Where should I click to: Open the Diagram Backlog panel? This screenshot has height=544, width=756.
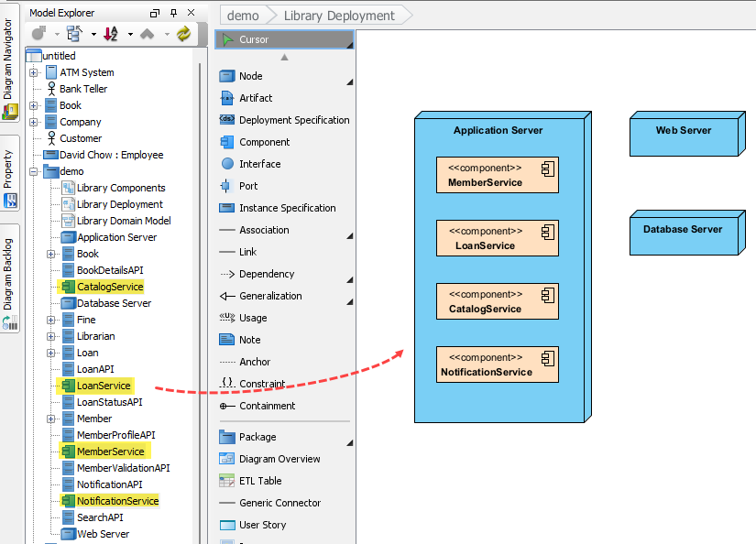coord(10,275)
